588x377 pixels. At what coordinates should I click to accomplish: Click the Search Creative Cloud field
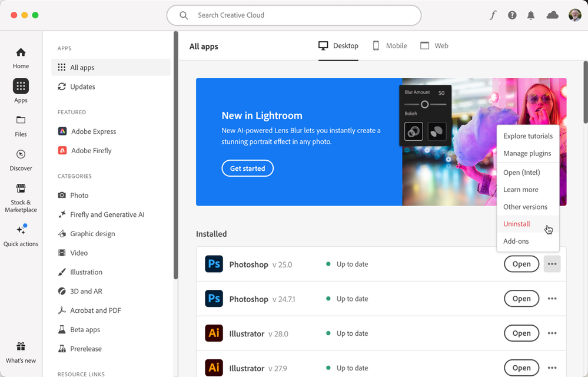pyautogui.click(x=294, y=15)
